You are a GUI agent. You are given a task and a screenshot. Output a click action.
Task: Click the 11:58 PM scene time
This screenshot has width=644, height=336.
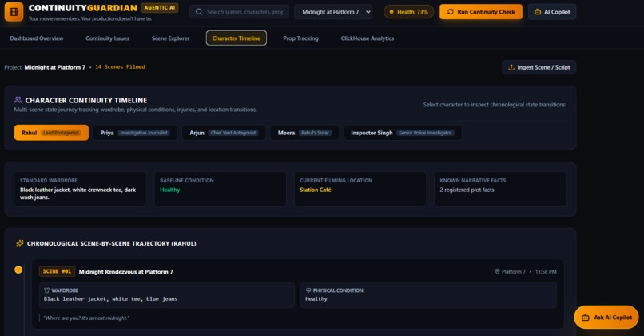point(546,271)
